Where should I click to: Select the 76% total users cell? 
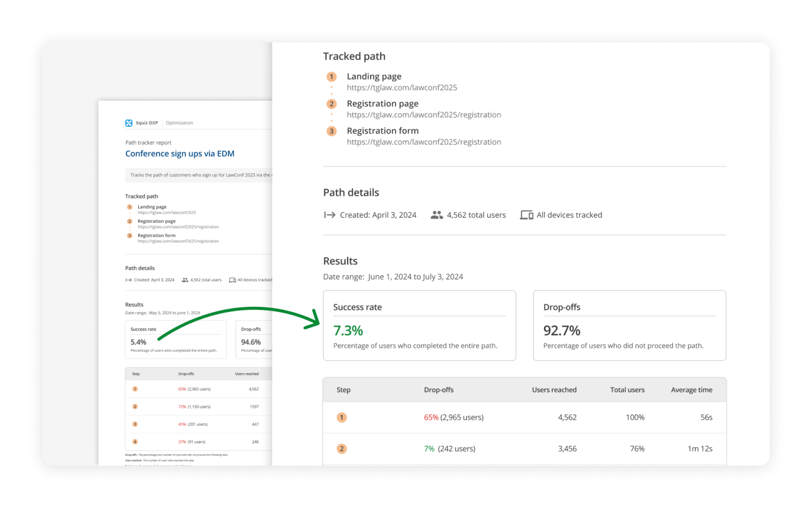[x=637, y=449]
